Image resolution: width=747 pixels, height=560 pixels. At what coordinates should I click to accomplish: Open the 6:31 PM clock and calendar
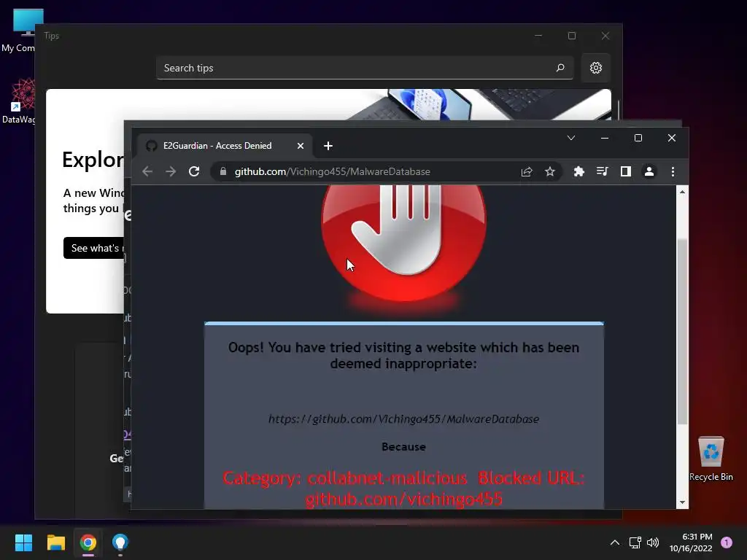(691, 542)
